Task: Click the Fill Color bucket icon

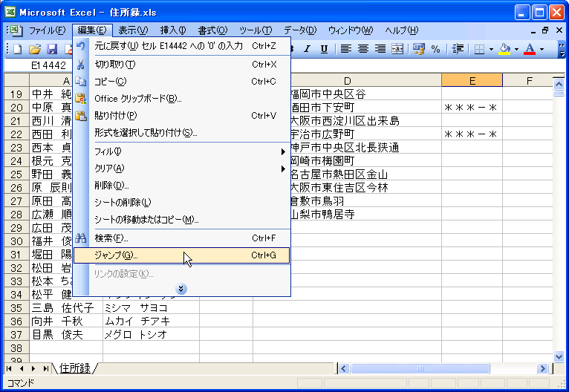Action: click(x=505, y=49)
